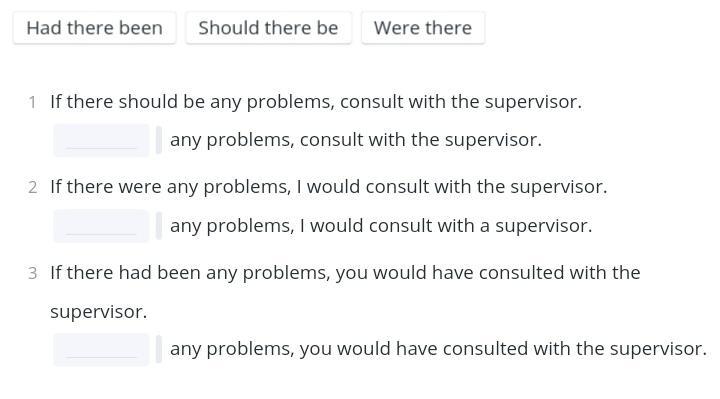Click the wrapped word "supervisor." in item 3
The image size is (720, 399).
pyautogui.click(x=99, y=312)
